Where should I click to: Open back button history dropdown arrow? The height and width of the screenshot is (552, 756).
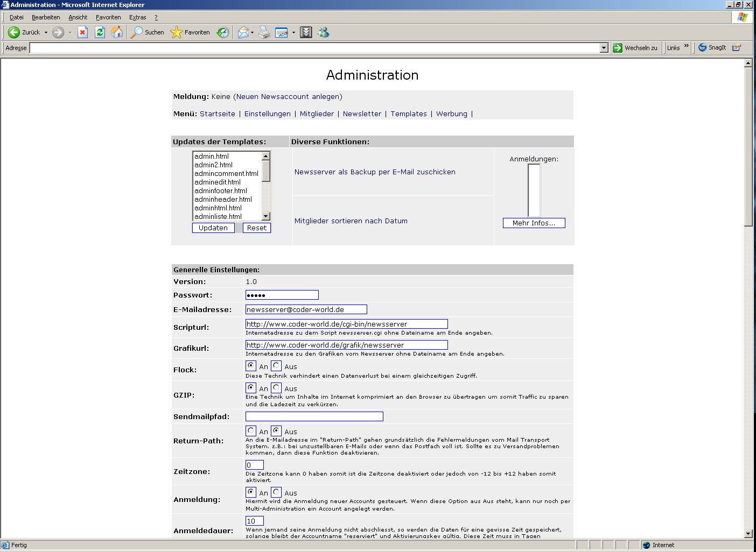click(x=46, y=32)
